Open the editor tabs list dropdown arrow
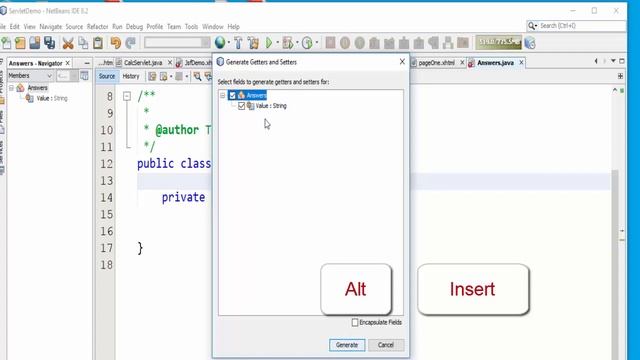 [613, 61]
